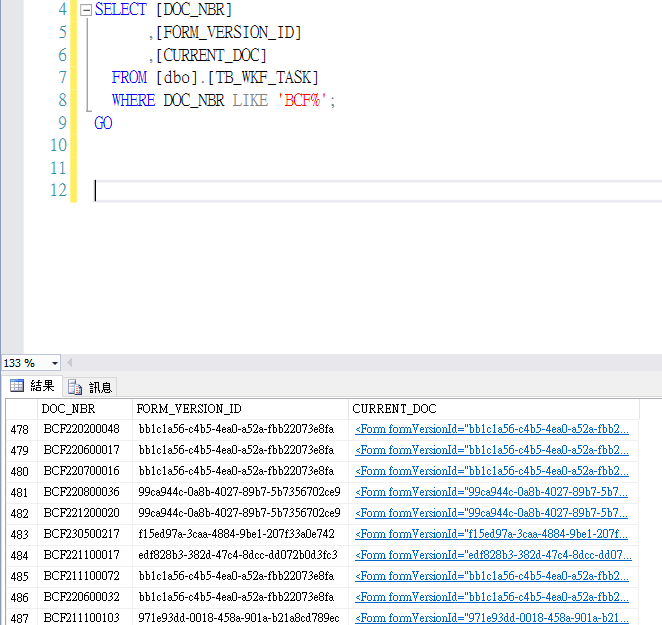Click the CURRENT_DOC column header
662x625 pixels.
(494, 409)
